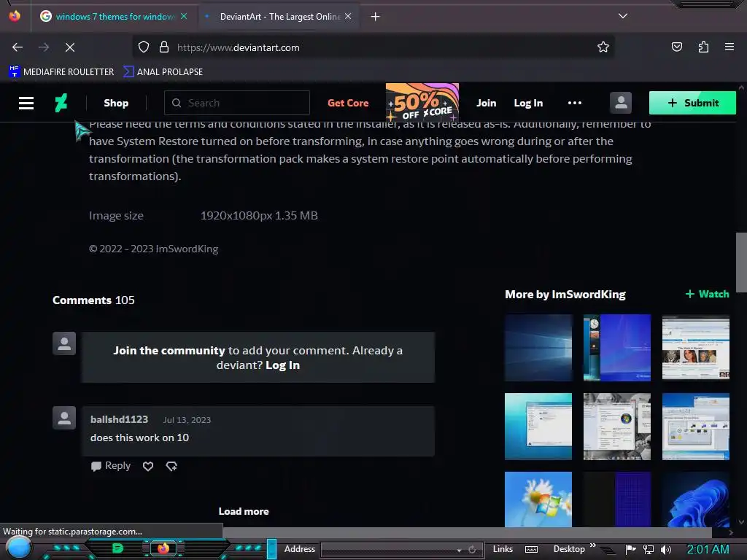Click Log In in the header
This screenshot has width=747, height=560.
pos(528,103)
